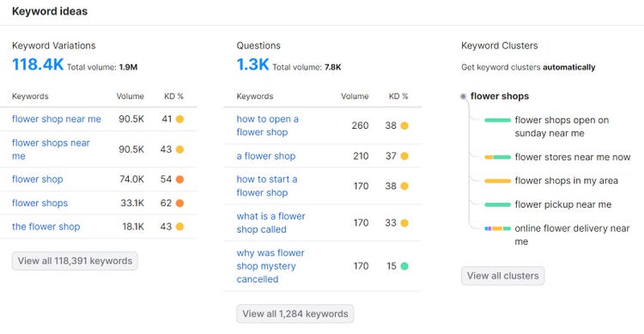The height and width of the screenshot is (334, 644).
Task: Click the 'automatically' text in clusters description
Action: pyautogui.click(x=568, y=67)
